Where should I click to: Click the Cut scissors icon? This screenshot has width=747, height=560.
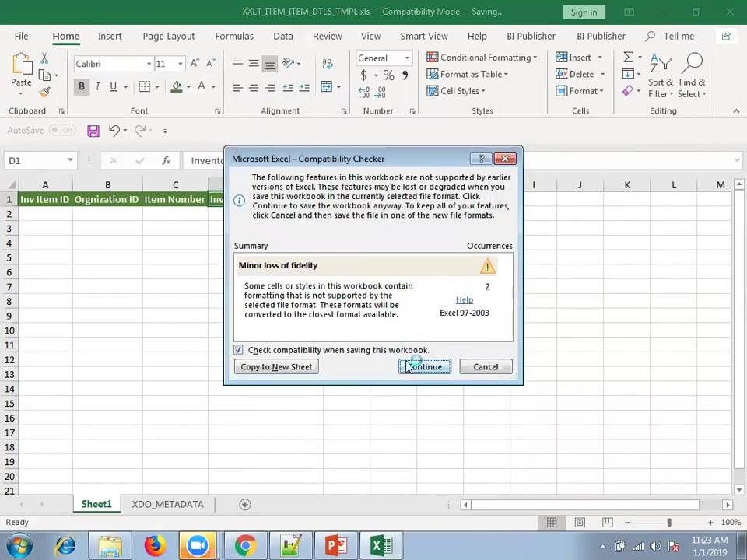[x=44, y=58]
